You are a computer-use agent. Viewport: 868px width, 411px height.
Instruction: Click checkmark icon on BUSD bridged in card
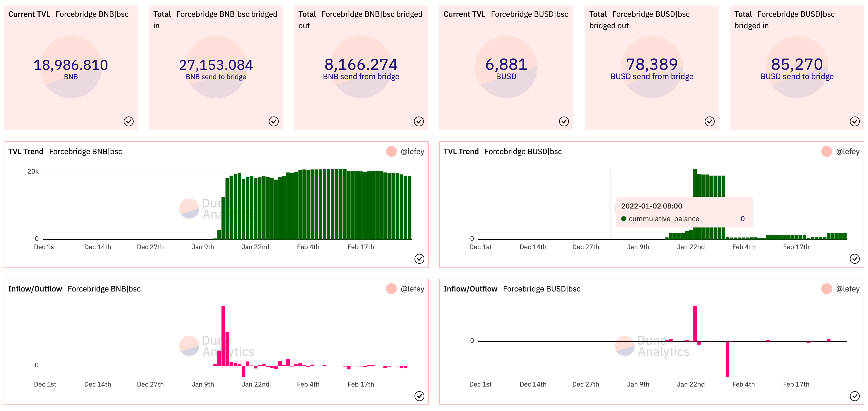tap(855, 121)
